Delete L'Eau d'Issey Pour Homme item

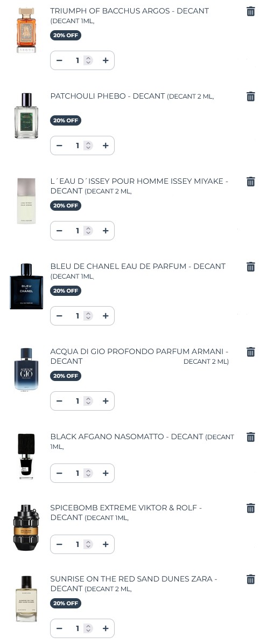click(x=250, y=182)
